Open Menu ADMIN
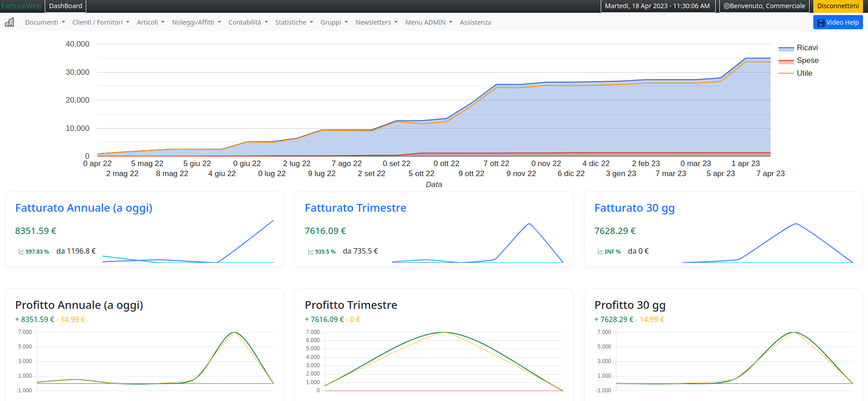Screen dimensions: 868x401 point(429,22)
